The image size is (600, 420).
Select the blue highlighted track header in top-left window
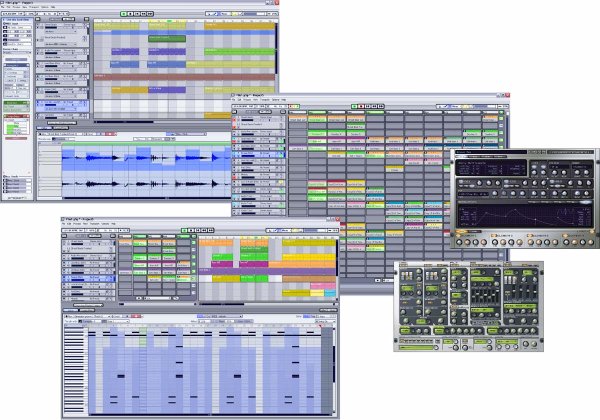point(63,105)
